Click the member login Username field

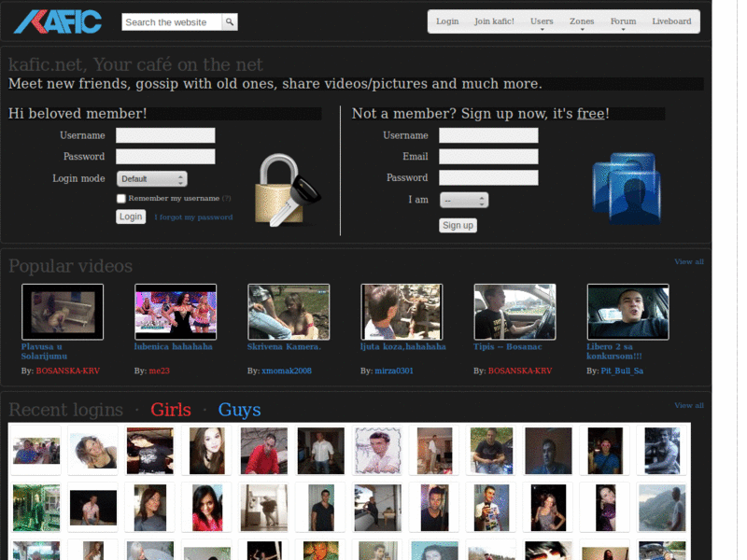165,135
